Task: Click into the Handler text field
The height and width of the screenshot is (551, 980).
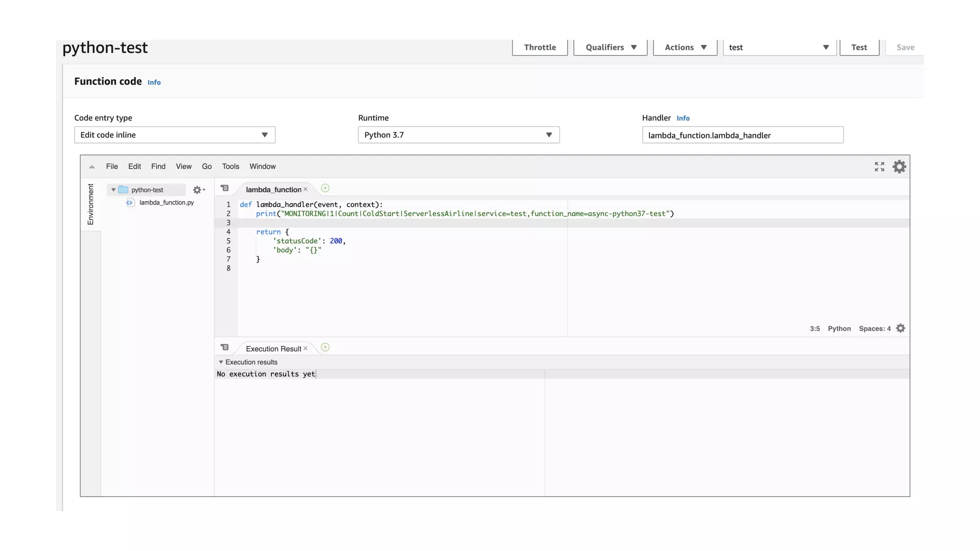Action: tap(742, 135)
